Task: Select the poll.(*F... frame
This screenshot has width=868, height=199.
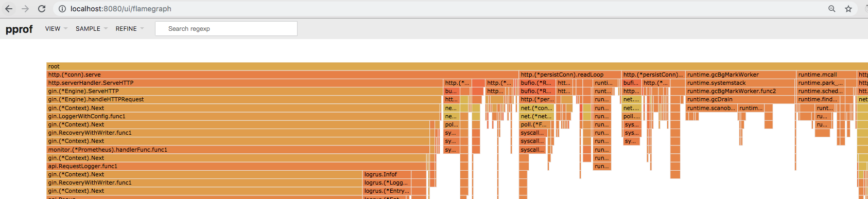Action: click(534, 124)
